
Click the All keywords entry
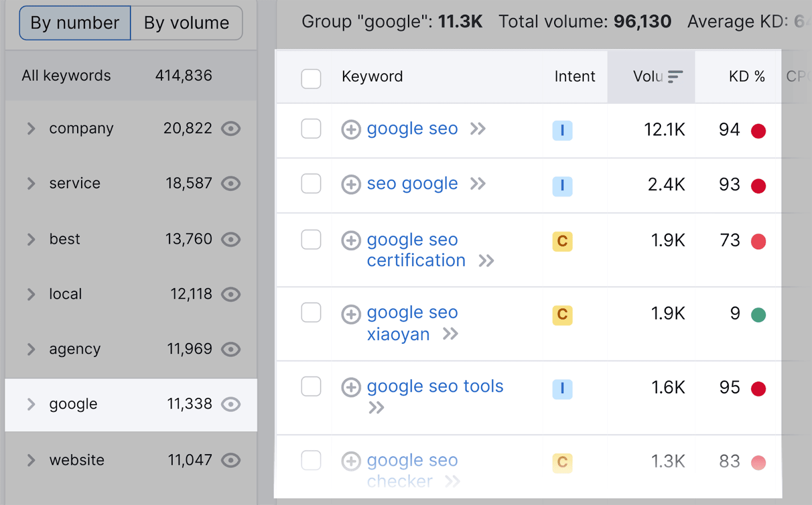pyautogui.click(x=65, y=76)
